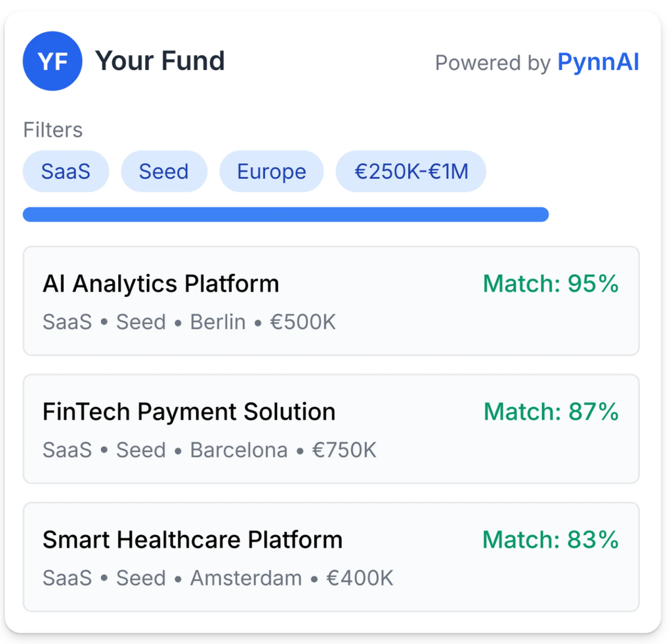This screenshot has width=672, height=644.
Task: Click the Filters label
Action: tap(53, 130)
